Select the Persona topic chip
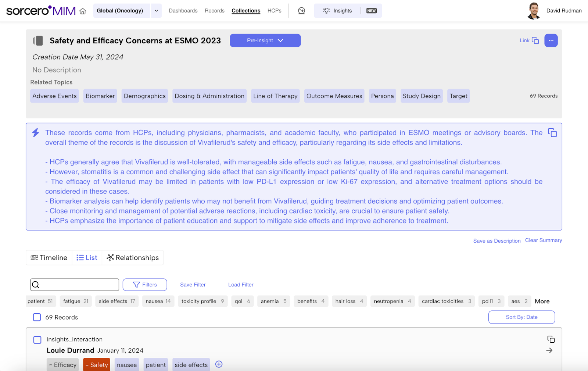The image size is (588, 371). (383, 96)
